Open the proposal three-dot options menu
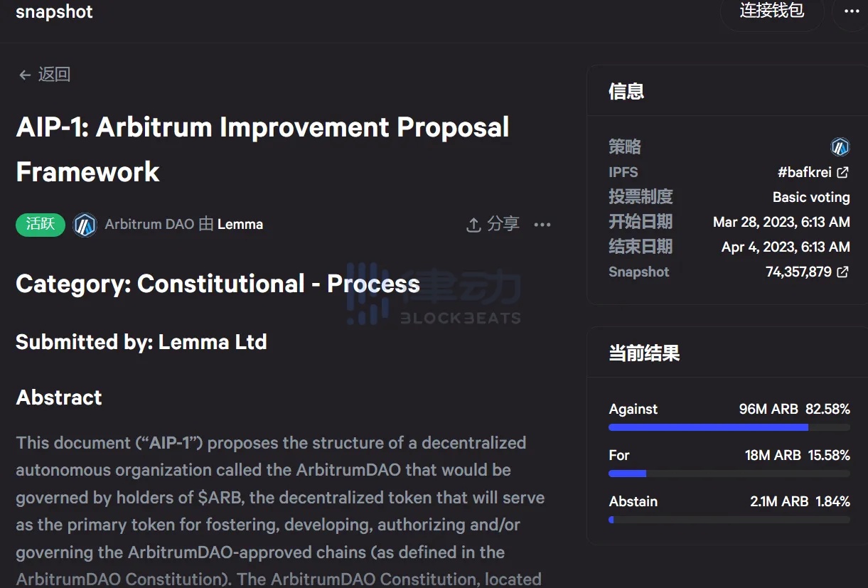 pyautogui.click(x=542, y=225)
